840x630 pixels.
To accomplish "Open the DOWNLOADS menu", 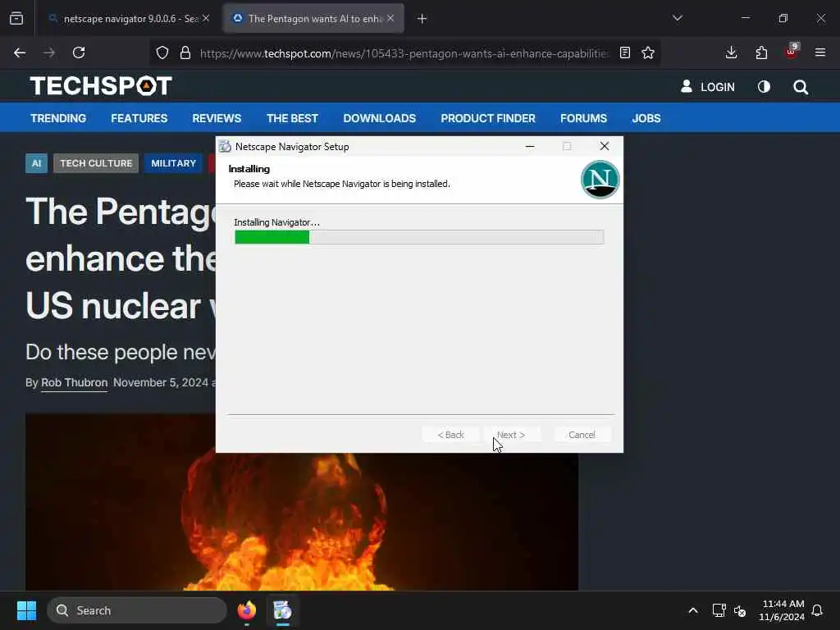I will point(380,118).
